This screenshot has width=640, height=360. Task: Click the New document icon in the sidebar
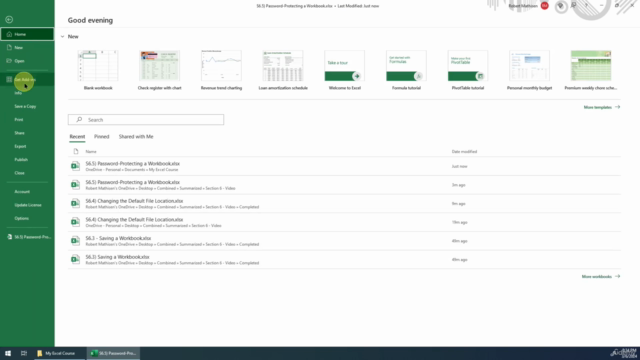9,47
